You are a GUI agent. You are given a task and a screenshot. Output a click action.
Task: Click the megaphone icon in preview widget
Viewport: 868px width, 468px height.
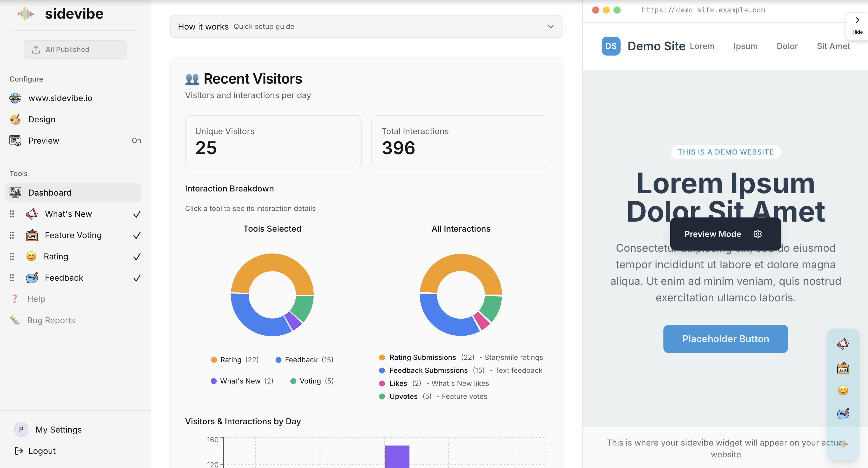point(843,344)
